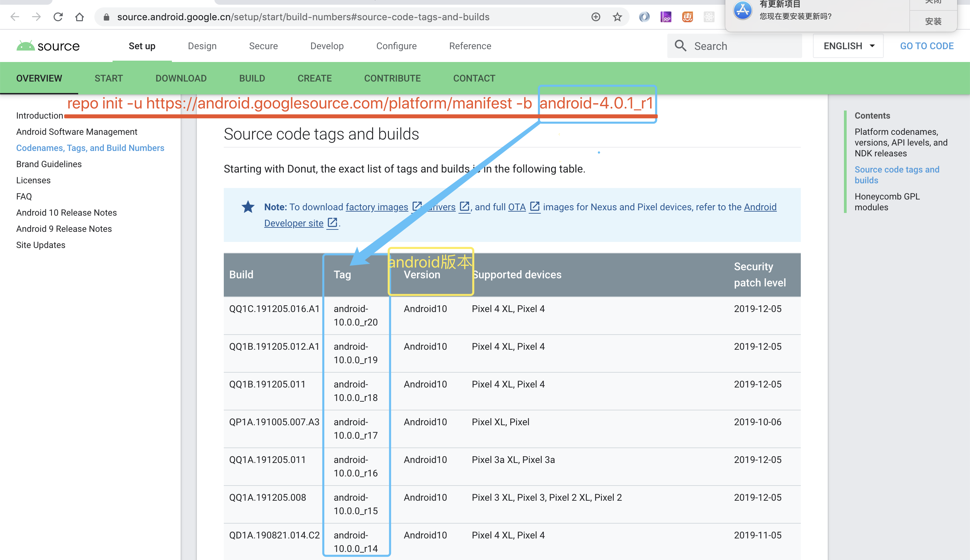
Task: Open the Set up tab
Action: point(142,46)
